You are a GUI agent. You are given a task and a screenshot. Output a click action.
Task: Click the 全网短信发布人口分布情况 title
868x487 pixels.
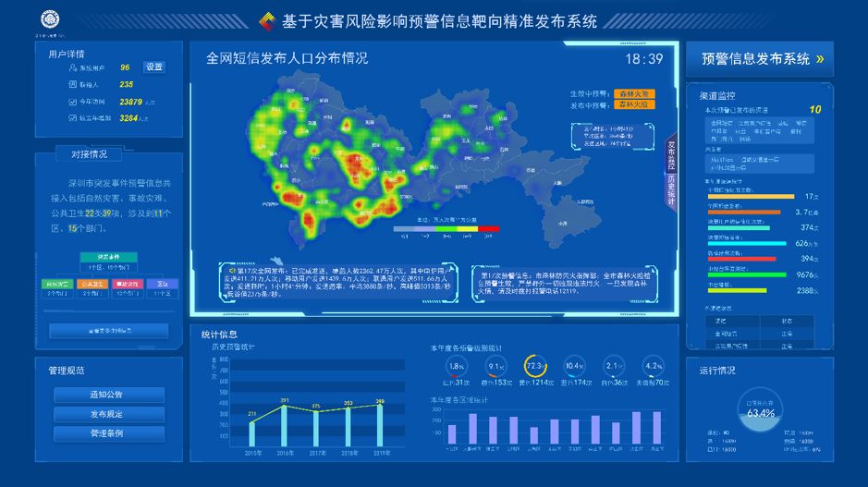287,58
